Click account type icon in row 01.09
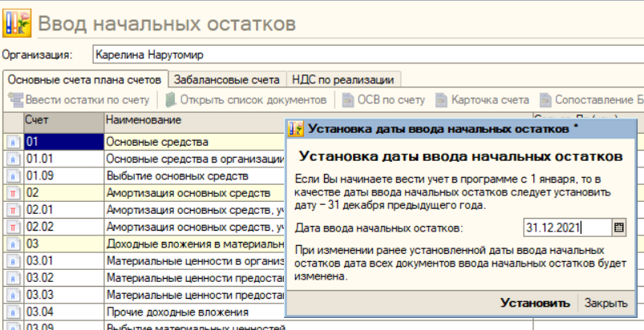Image resolution: width=644 pixels, height=330 pixels. click(13, 176)
